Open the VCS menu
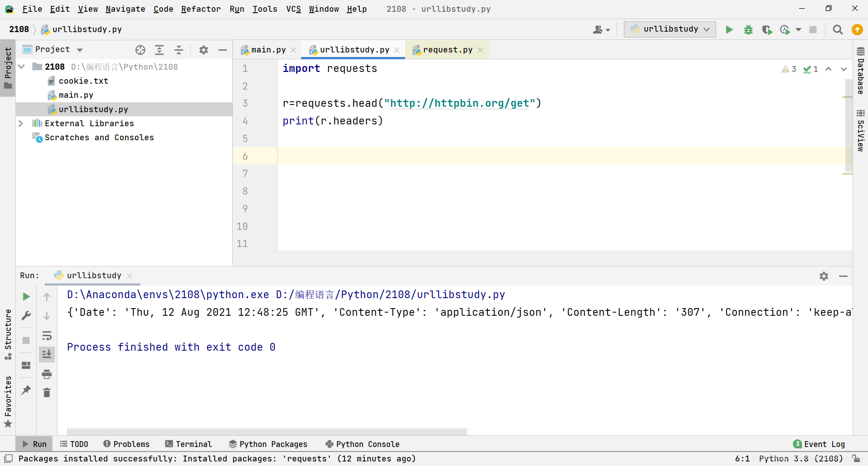Image resolution: width=868 pixels, height=466 pixels. (293, 9)
